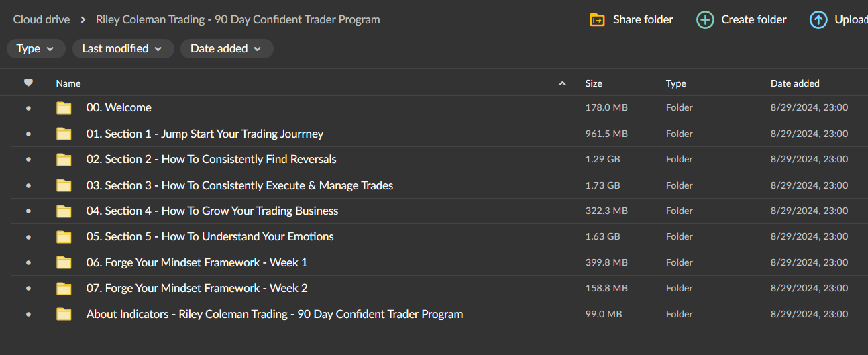The image size is (868, 355).
Task: Click folder icon of 04. Section 4 row
Action: pyautogui.click(x=64, y=211)
